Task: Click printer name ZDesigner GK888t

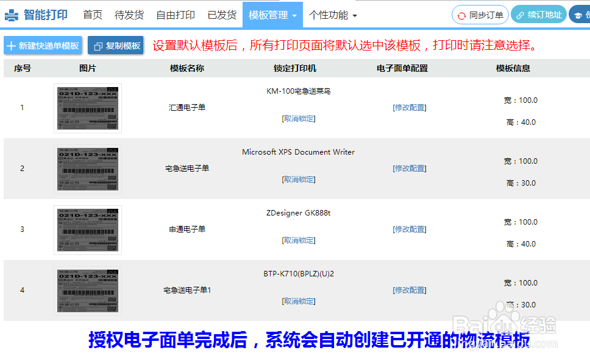Action: (x=299, y=213)
